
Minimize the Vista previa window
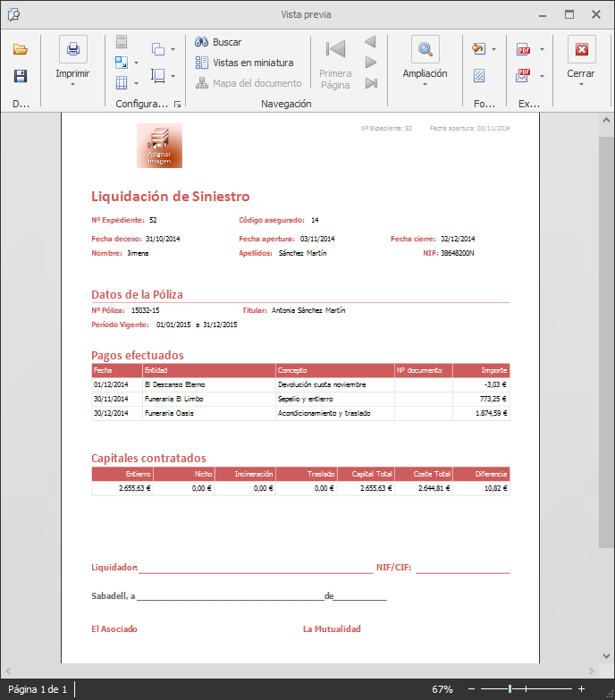[543, 14]
